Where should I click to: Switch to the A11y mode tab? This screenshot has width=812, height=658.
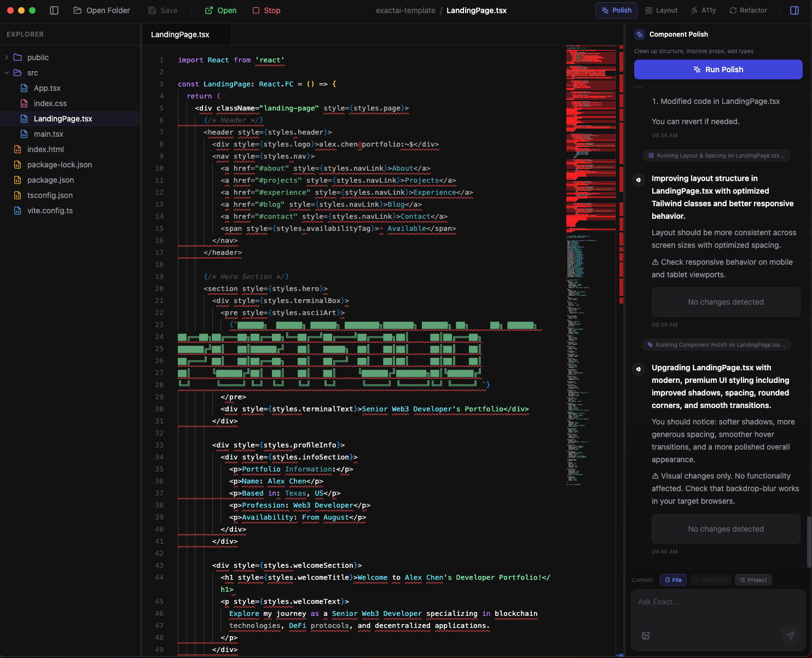pos(703,10)
